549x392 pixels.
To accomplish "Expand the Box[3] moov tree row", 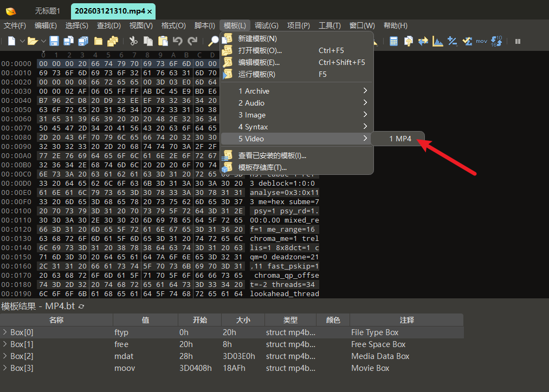I will point(5,368).
